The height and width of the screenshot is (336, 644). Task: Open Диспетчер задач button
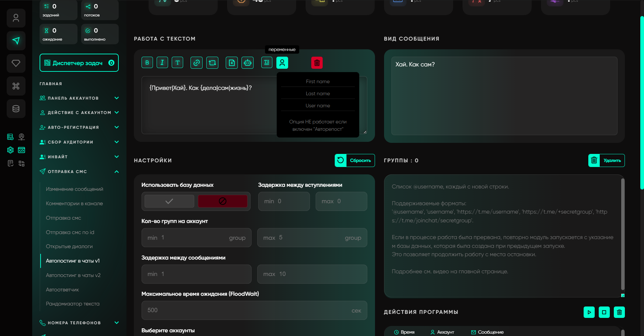(x=79, y=63)
